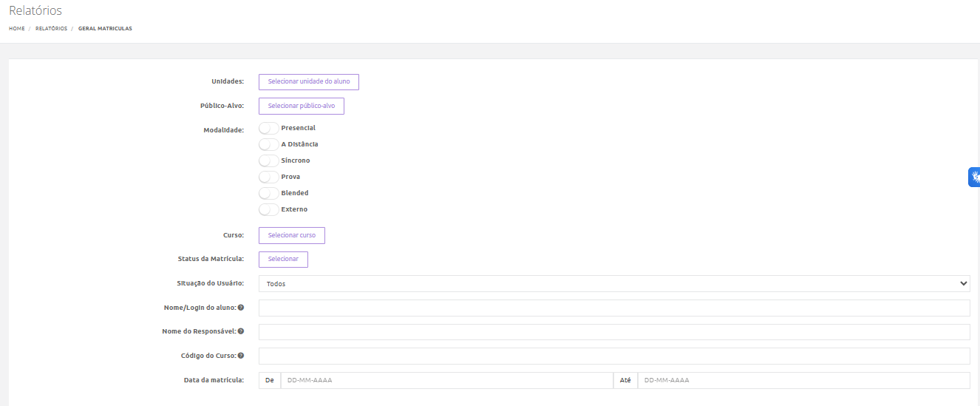Open RELATÓRIOS breadcrumb link
Screen dimensions: 980x406
pyautogui.click(x=51, y=29)
